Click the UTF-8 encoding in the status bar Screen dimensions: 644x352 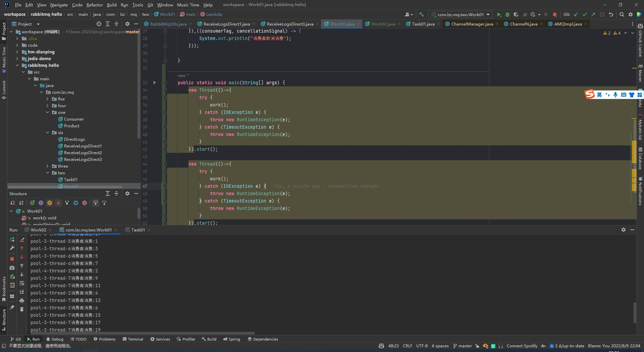pos(422,346)
